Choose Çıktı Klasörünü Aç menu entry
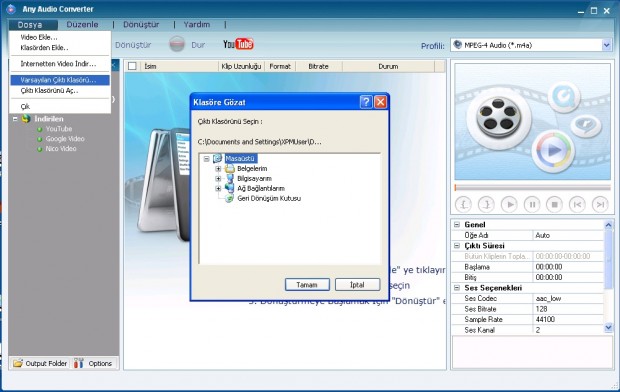 click(x=60, y=91)
